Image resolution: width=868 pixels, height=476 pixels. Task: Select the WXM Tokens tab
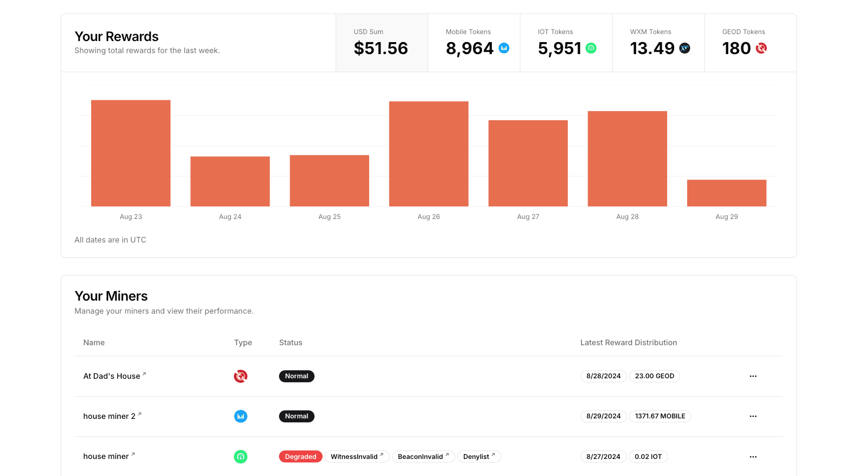click(x=658, y=43)
